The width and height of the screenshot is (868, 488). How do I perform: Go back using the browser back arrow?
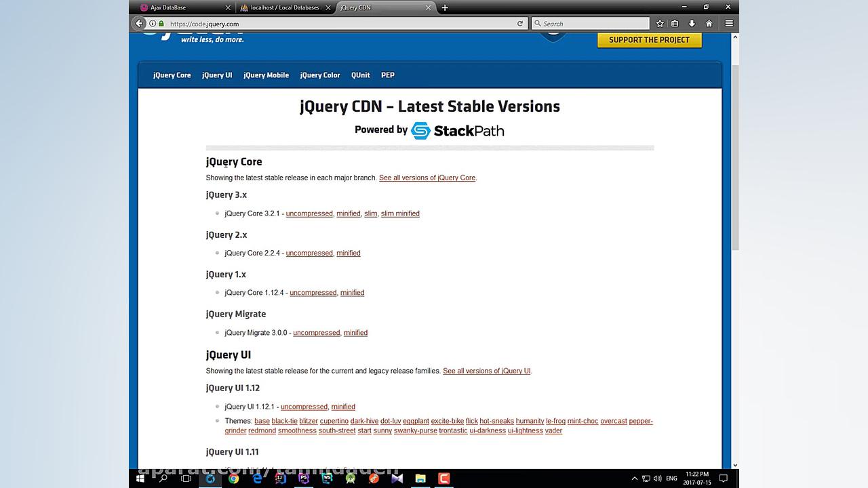tap(139, 23)
